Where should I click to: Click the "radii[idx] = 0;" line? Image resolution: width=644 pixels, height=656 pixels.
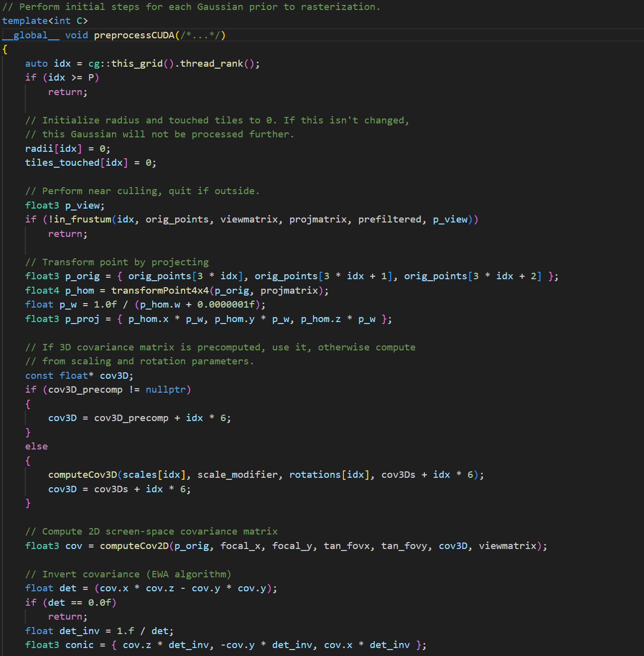tap(68, 149)
